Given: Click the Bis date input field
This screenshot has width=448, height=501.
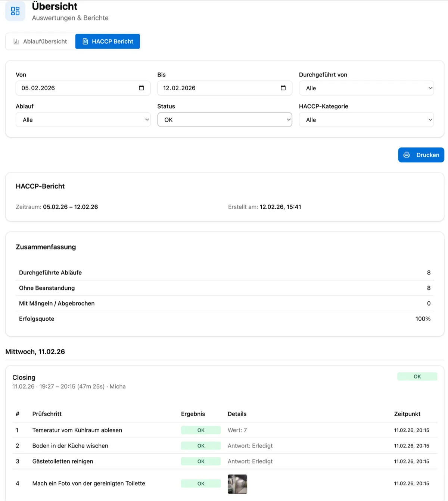Looking at the screenshot, I should point(217,88).
